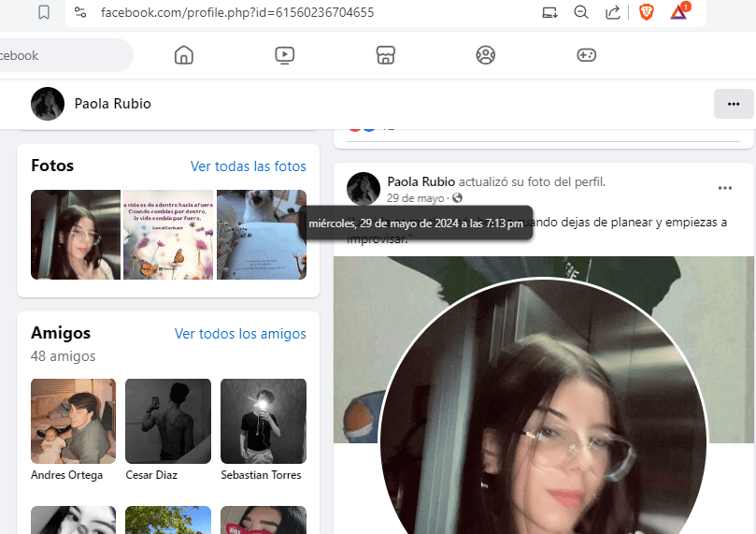Open Cesar Diaz's friend name link
The width and height of the screenshot is (756, 534).
point(152,475)
